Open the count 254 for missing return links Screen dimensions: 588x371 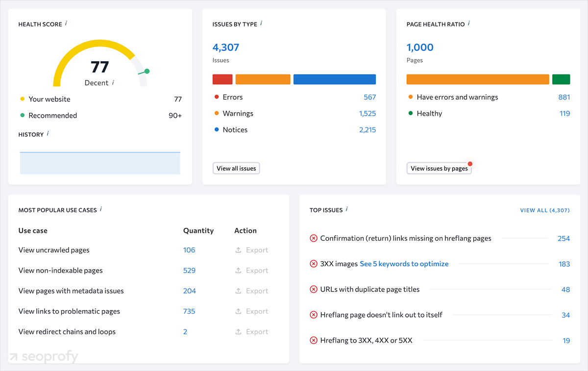pyautogui.click(x=564, y=238)
